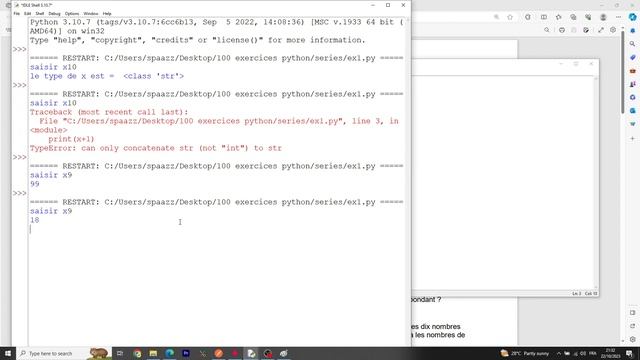
Task: Open the Windows notification center icon
Action: (x=630, y=353)
